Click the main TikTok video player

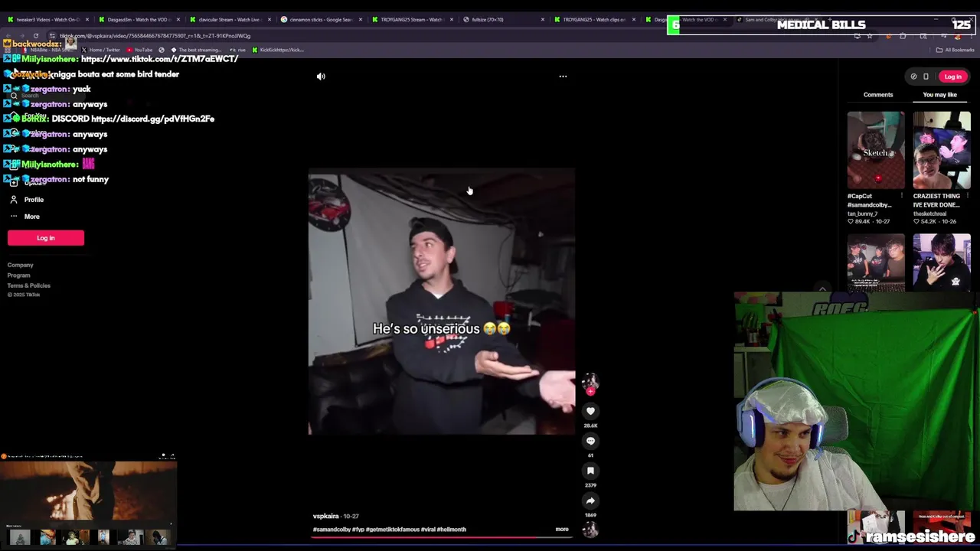click(x=442, y=302)
